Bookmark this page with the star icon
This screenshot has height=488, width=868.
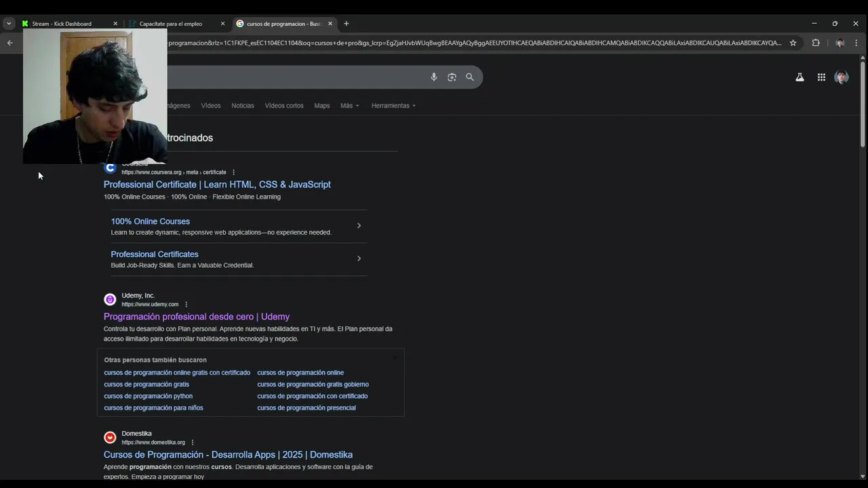pyautogui.click(x=793, y=43)
